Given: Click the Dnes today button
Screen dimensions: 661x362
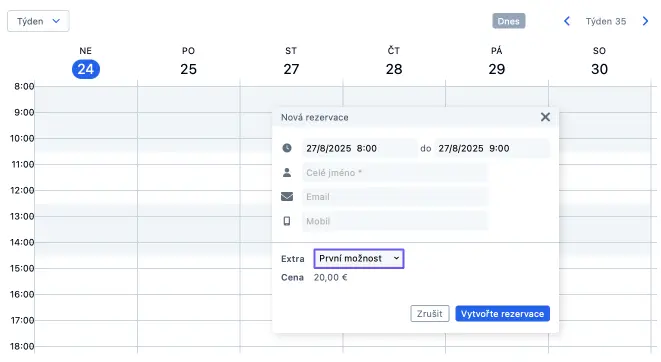Looking at the screenshot, I should click(509, 21).
